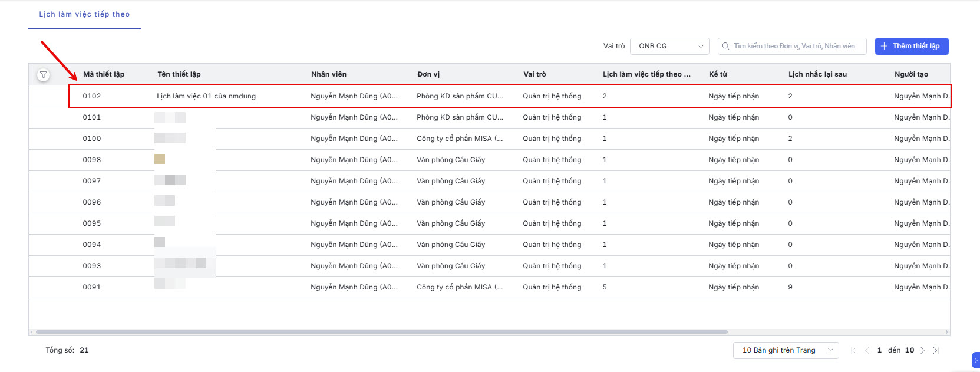Jump to the last page arrow
980x372 pixels.
point(936,350)
